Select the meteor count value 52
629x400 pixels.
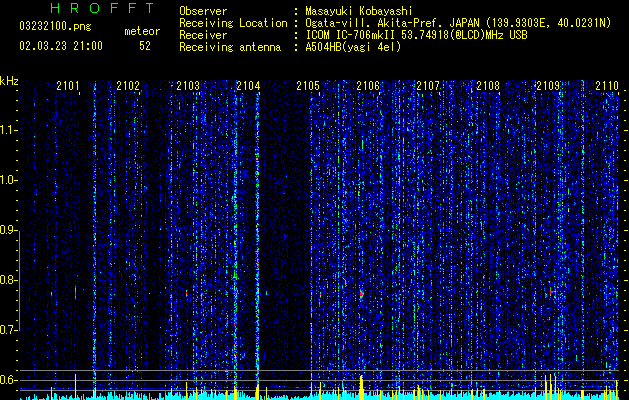coord(145,46)
